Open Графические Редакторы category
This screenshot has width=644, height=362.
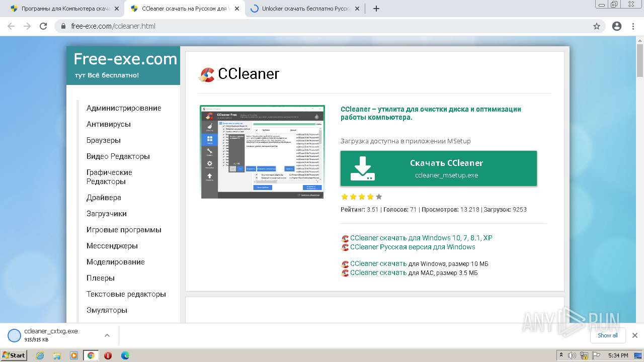109,177
